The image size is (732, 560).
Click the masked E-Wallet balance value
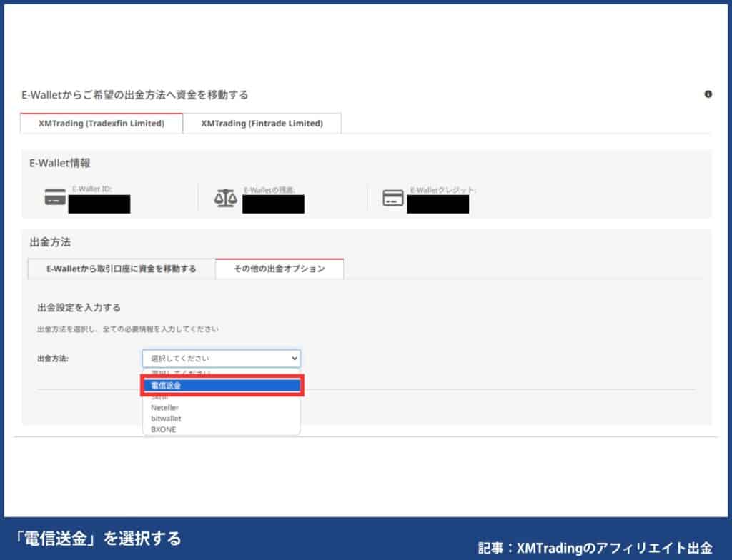coord(274,204)
